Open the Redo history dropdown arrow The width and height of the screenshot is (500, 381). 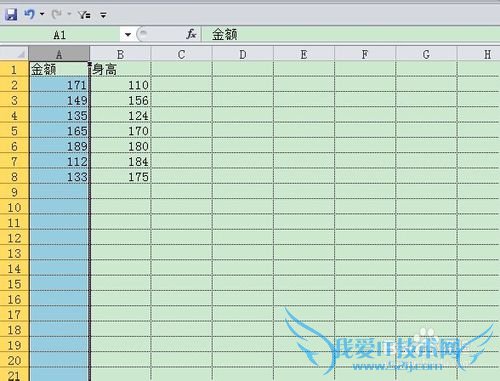(69, 14)
